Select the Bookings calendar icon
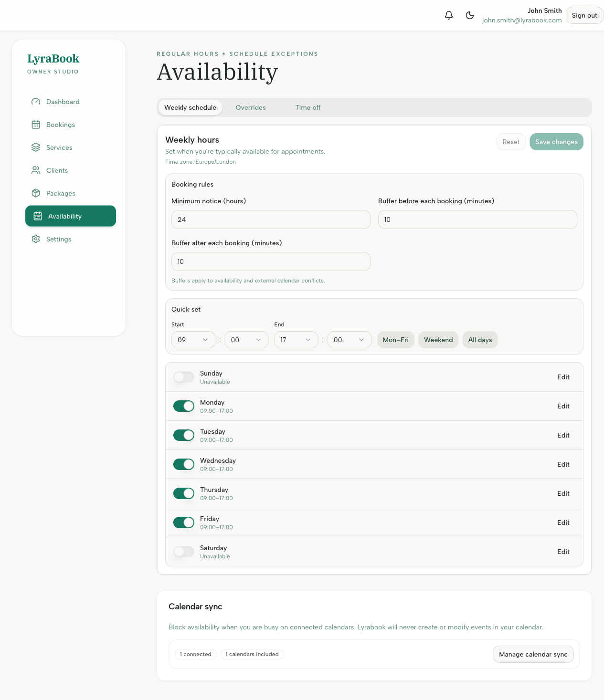 pos(36,125)
